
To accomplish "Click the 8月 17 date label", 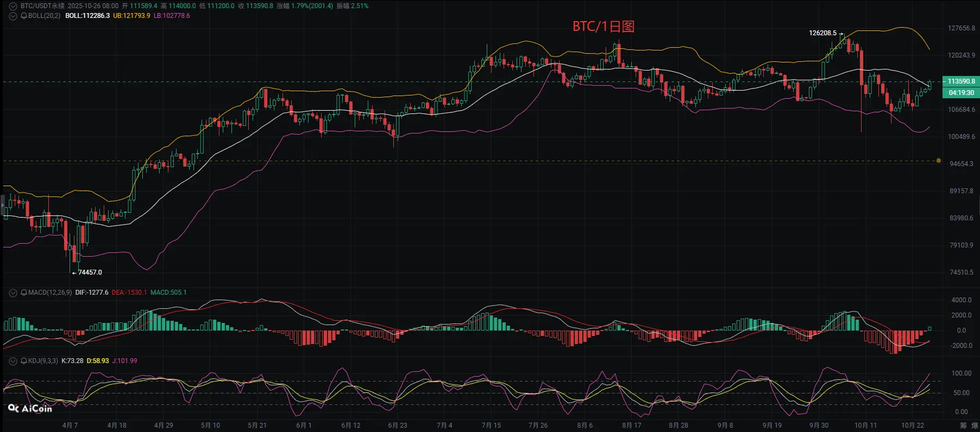I will click(632, 425).
